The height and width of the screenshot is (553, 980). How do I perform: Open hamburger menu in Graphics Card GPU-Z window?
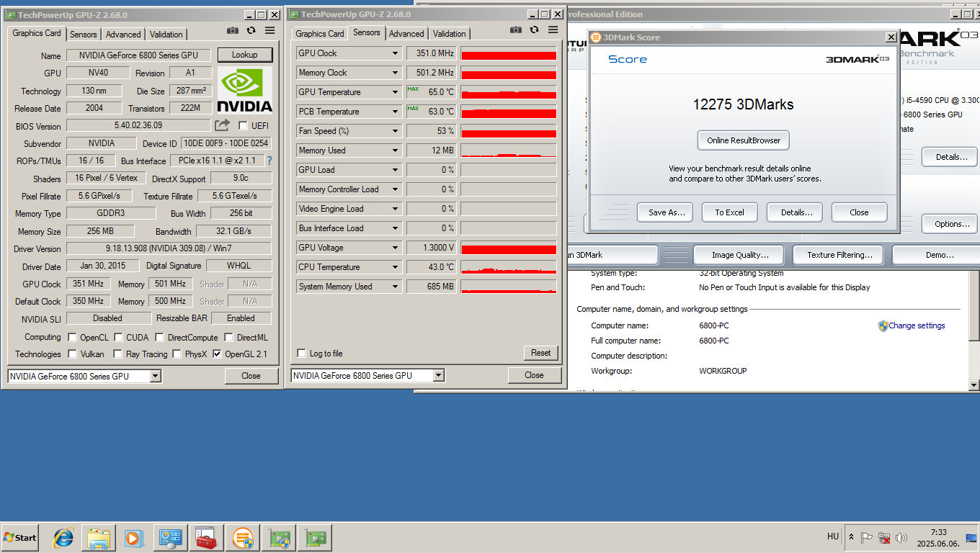pyautogui.click(x=269, y=31)
